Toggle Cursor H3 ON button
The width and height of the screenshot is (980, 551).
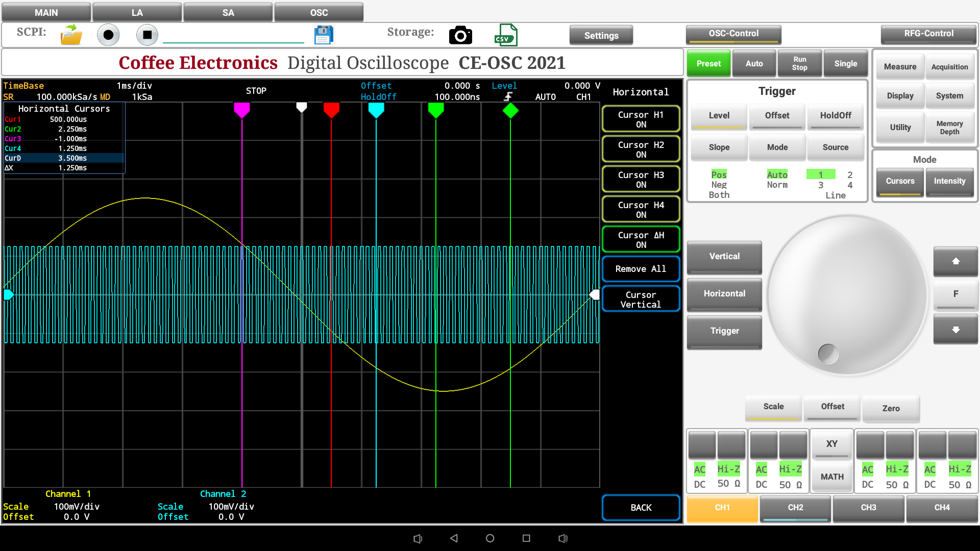pos(641,180)
